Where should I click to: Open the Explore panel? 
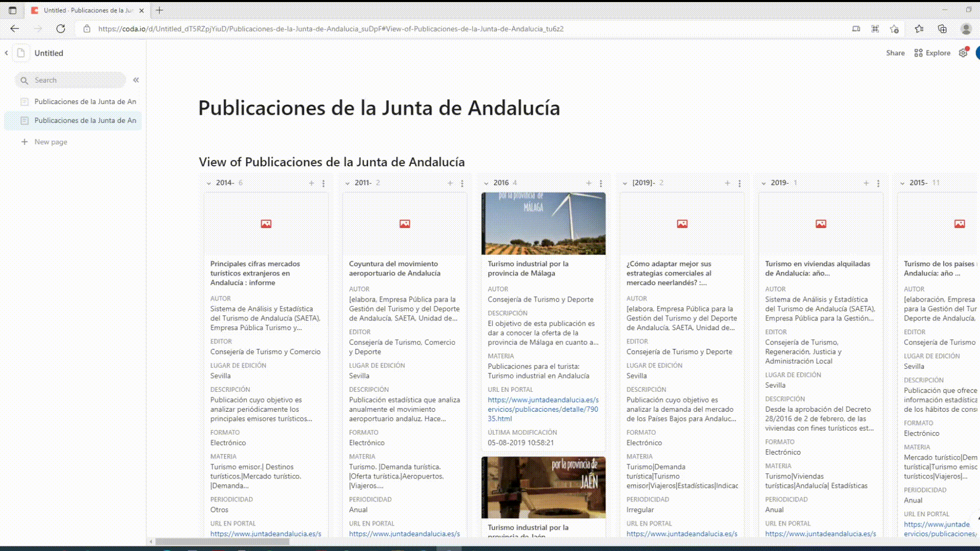tap(932, 53)
